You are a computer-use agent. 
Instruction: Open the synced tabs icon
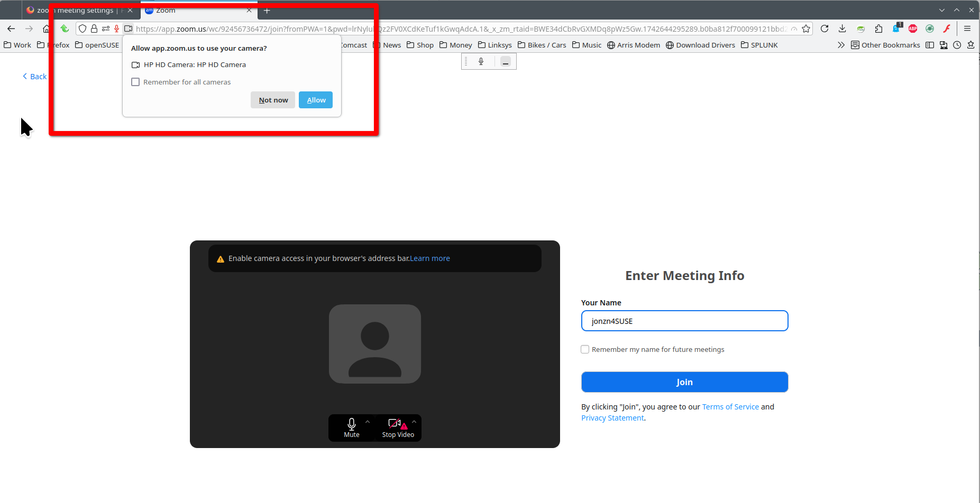click(944, 45)
